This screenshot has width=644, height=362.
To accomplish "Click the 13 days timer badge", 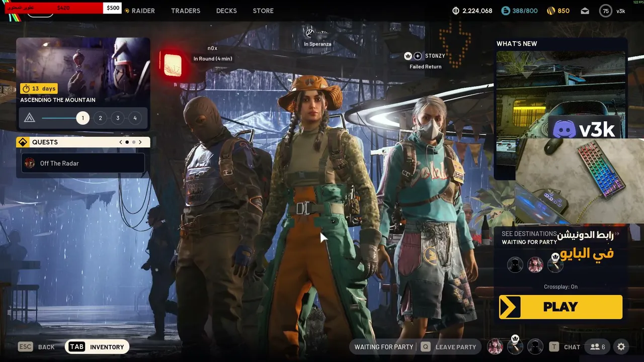I will click(39, 88).
